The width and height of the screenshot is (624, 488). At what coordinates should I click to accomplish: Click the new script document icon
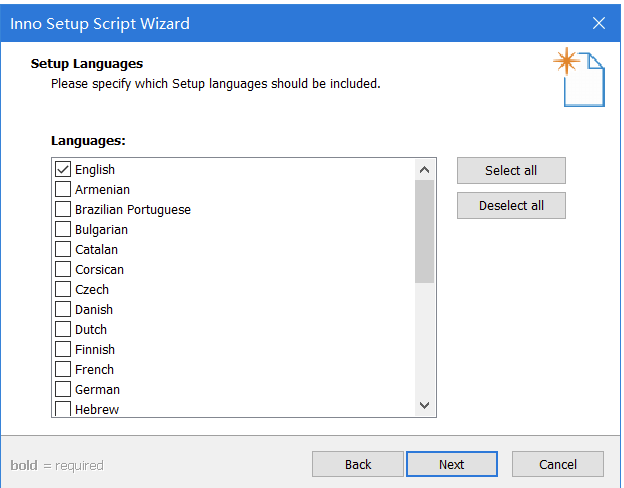(x=579, y=77)
